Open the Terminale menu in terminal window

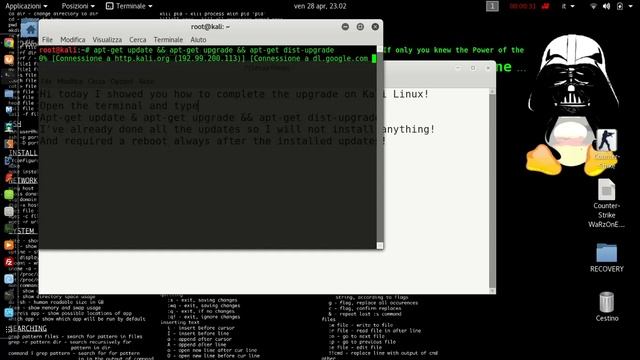[168, 40]
